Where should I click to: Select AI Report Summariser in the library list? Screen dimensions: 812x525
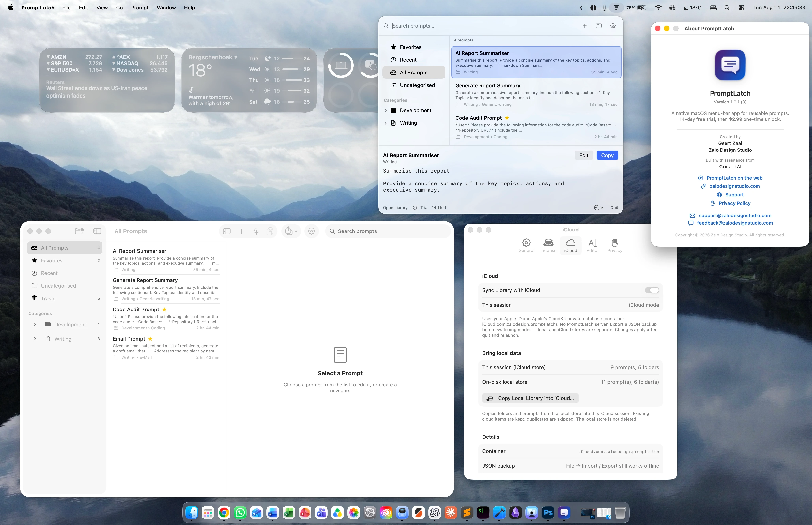tap(166, 260)
